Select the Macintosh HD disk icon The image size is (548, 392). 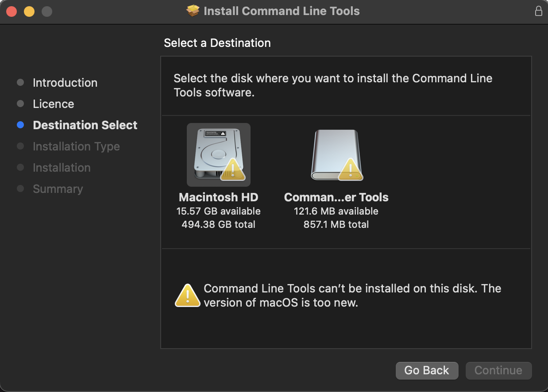(219, 155)
